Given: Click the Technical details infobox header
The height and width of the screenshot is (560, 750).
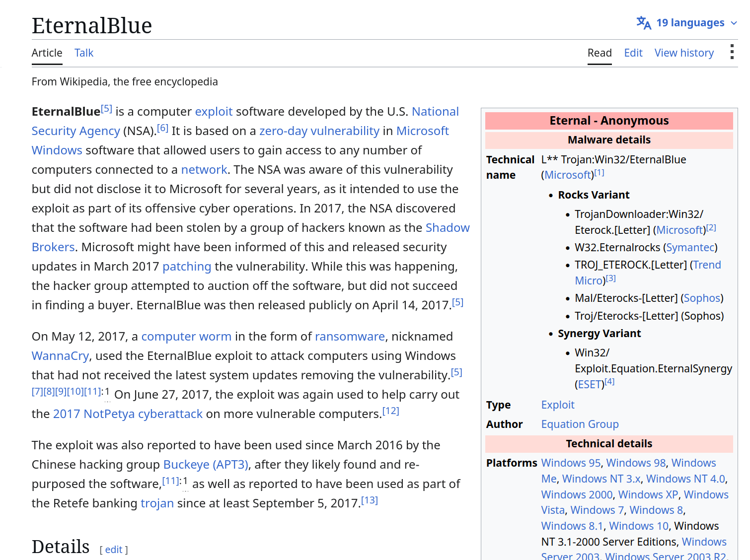Looking at the screenshot, I should [609, 444].
